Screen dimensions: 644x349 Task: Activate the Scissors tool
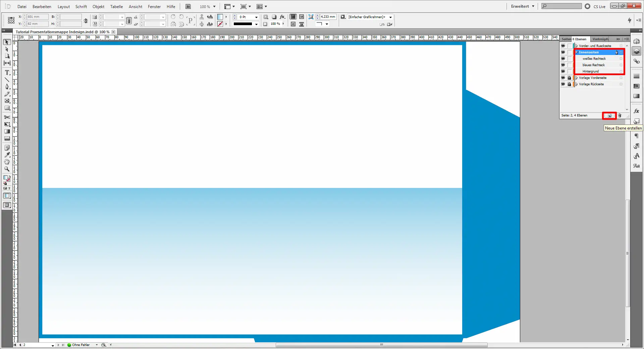(x=7, y=117)
